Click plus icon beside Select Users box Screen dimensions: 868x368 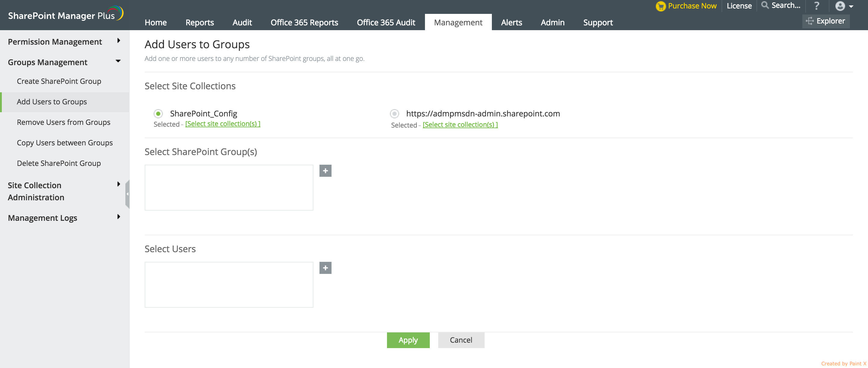click(325, 268)
